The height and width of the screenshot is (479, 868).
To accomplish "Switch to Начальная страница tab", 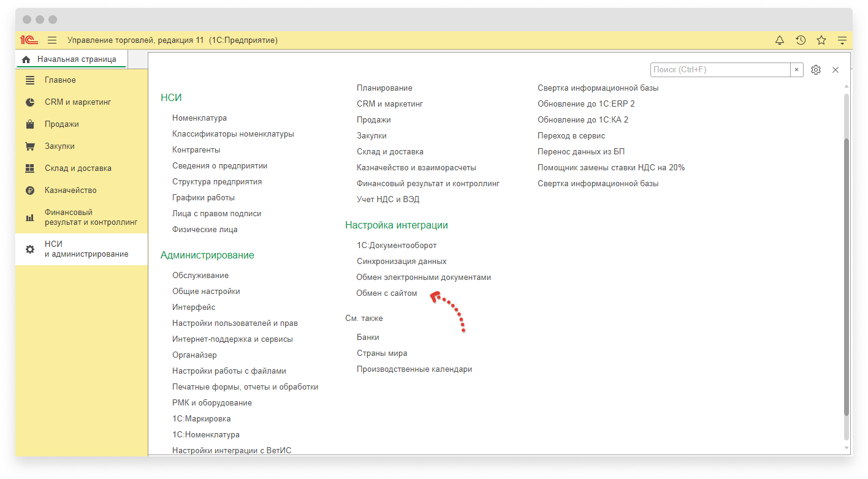I will click(x=72, y=59).
